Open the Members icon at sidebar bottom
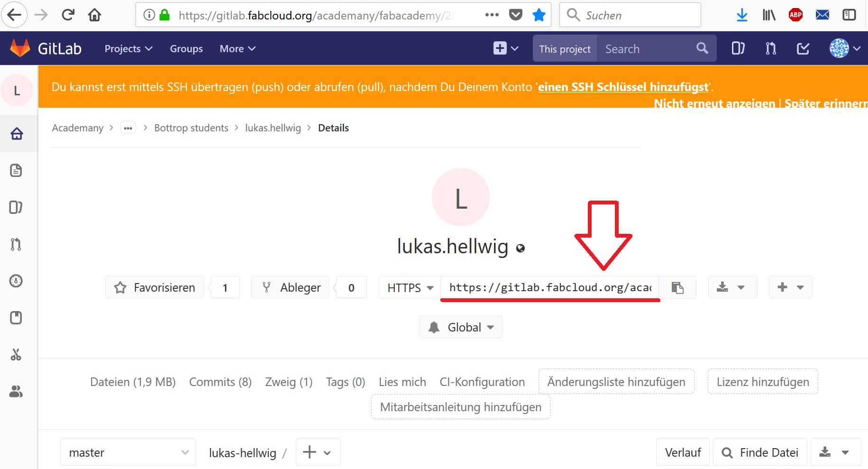 click(17, 391)
